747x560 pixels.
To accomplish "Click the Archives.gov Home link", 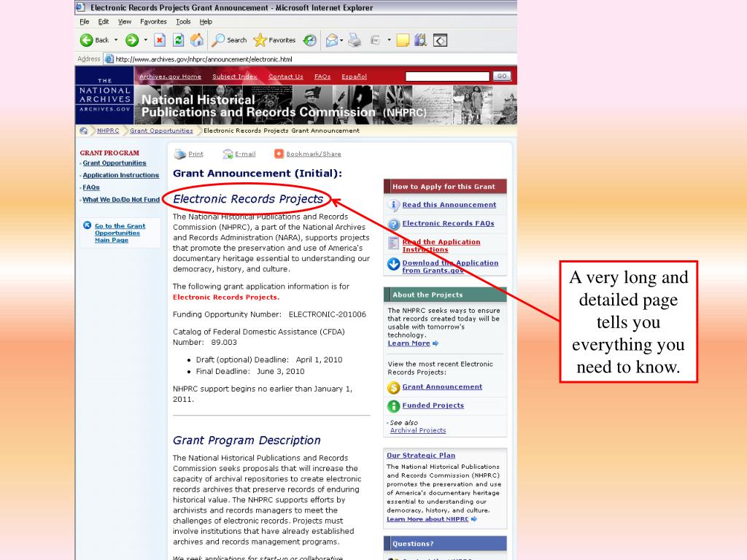I will pos(170,77).
